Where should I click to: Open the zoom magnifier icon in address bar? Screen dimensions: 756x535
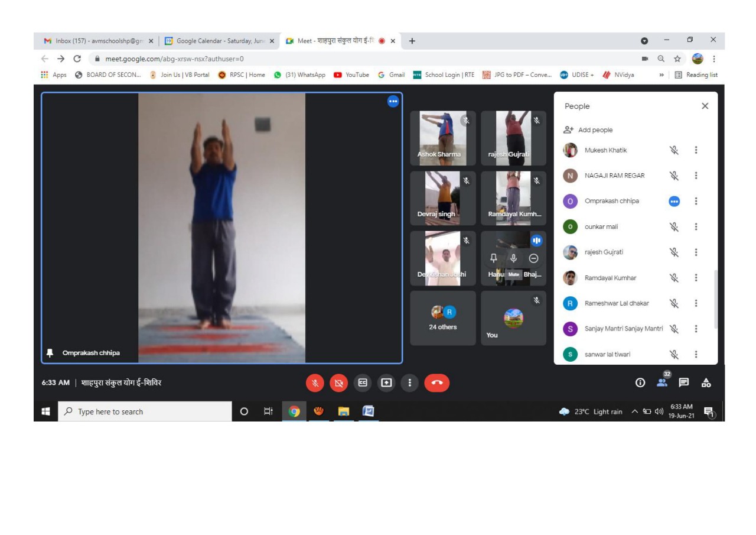click(x=661, y=59)
